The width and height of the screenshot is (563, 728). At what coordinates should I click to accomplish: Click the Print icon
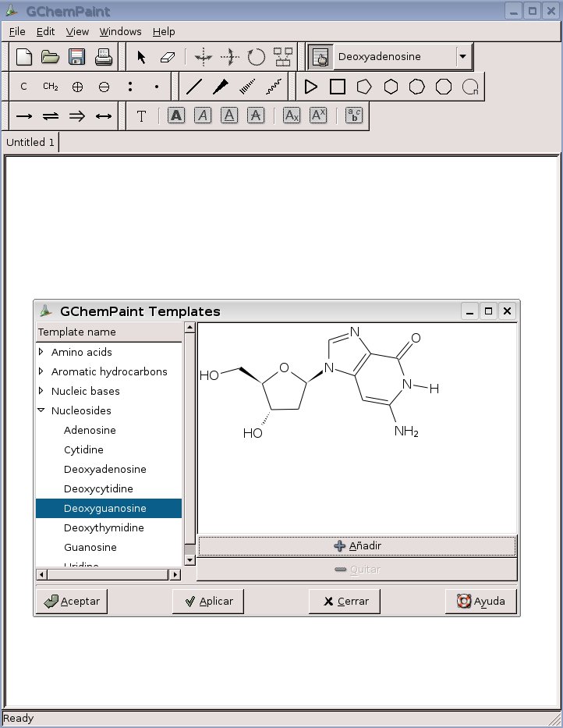coord(103,57)
